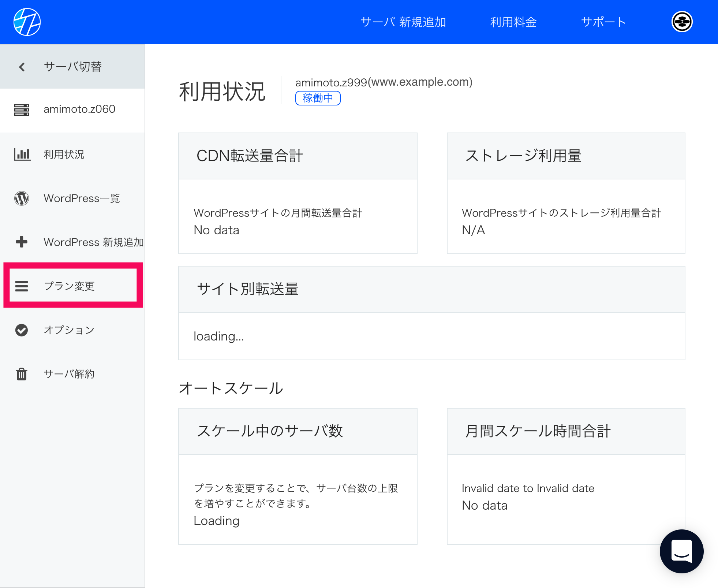The width and height of the screenshot is (718, 588).
Task: Click the loading... text in サイト別転送量
Action: tap(218, 336)
